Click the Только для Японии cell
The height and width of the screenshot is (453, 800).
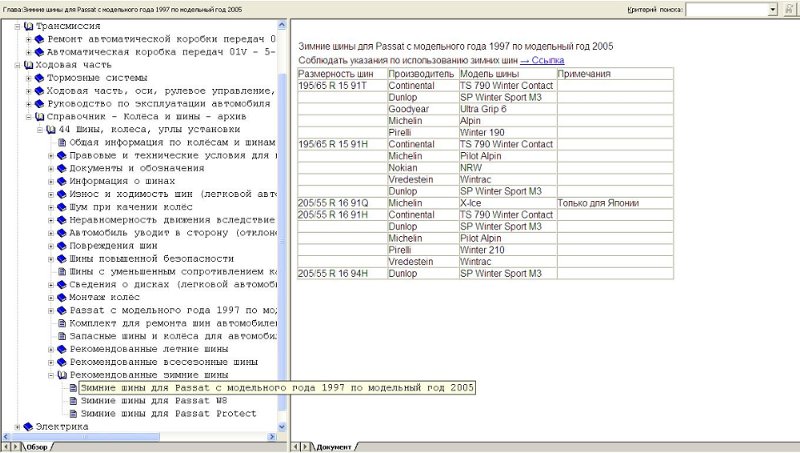click(x=615, y=203)
